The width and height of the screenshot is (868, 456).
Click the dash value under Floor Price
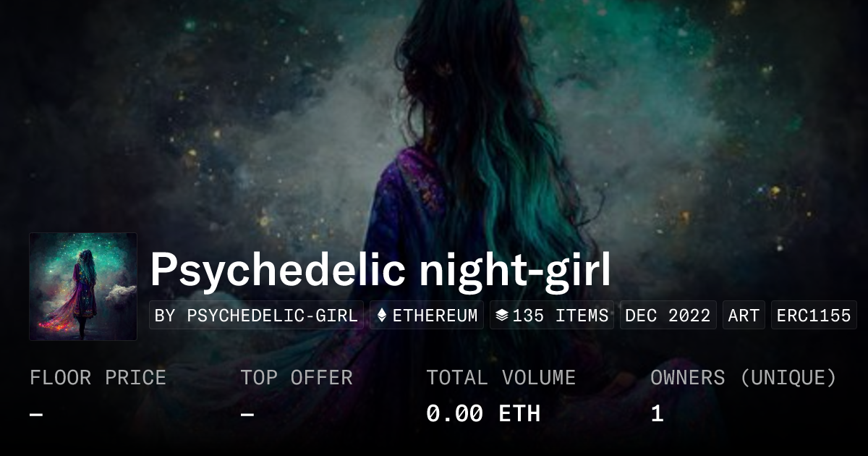[36, 415]
